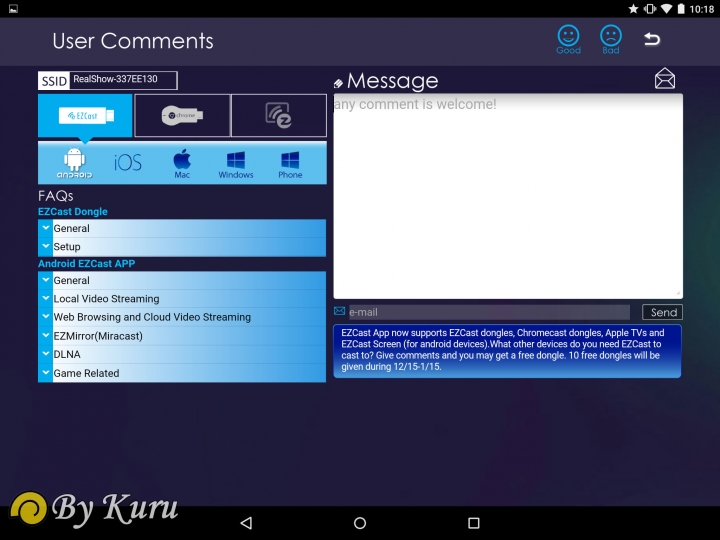
Task: Tap the vibrate mode status icon
Action: pyautogui.click(x=650, y=9)
